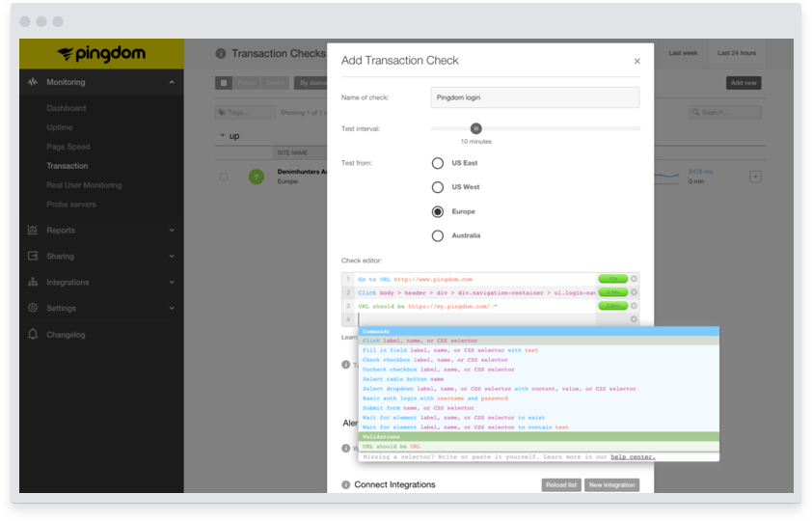
Task: Open the help center link
Action: [633, 456]
